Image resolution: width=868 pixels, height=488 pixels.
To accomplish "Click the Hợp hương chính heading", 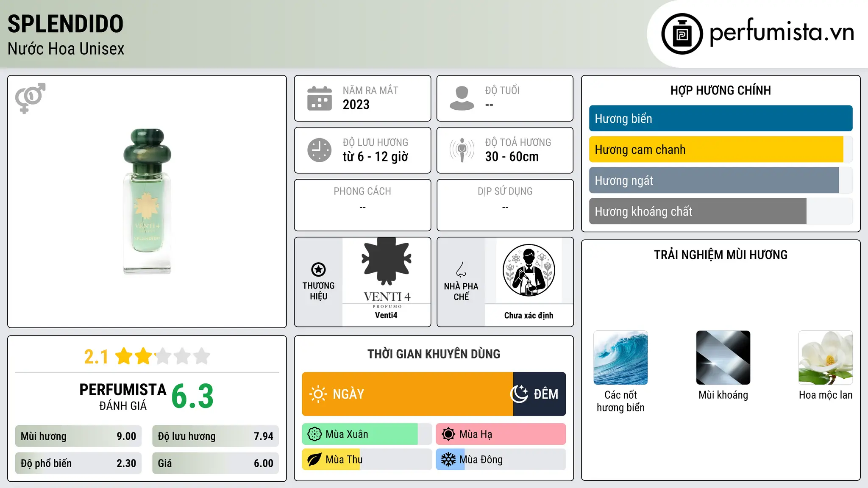I will (x=721, y=90).
